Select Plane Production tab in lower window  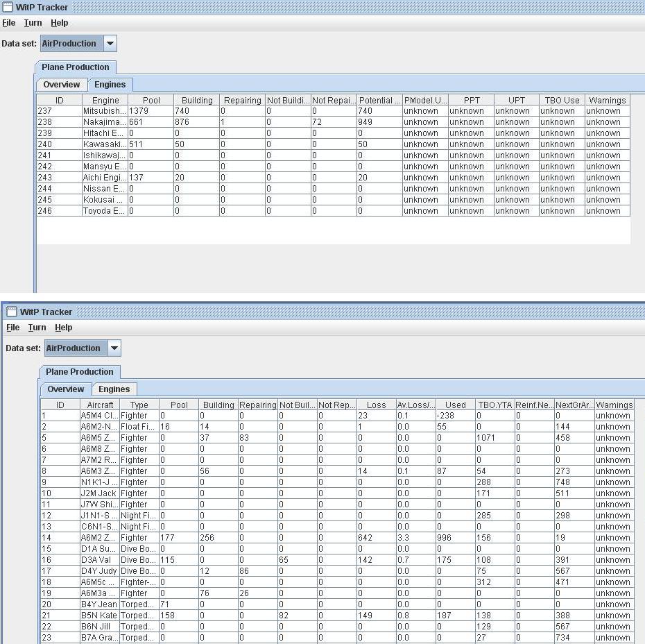(x=79, y=371)
